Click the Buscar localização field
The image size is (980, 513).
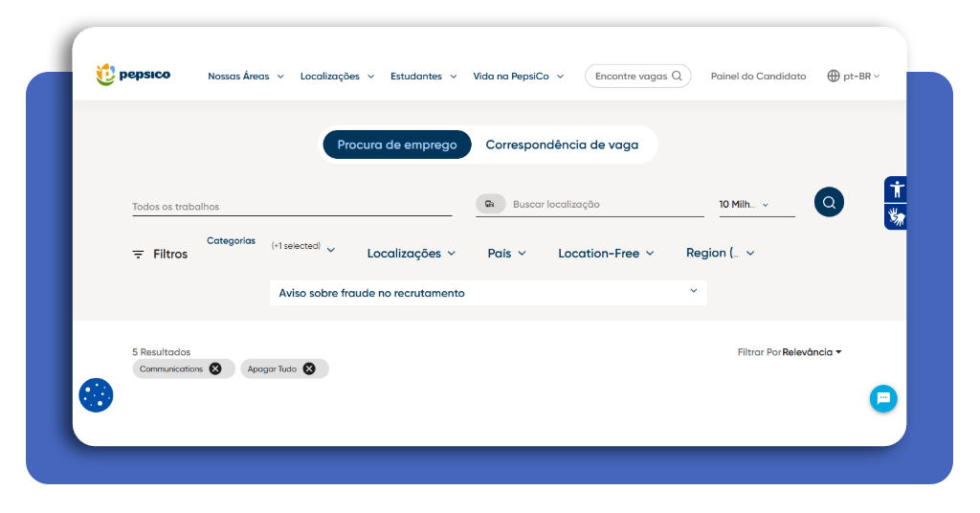(607, 204)
